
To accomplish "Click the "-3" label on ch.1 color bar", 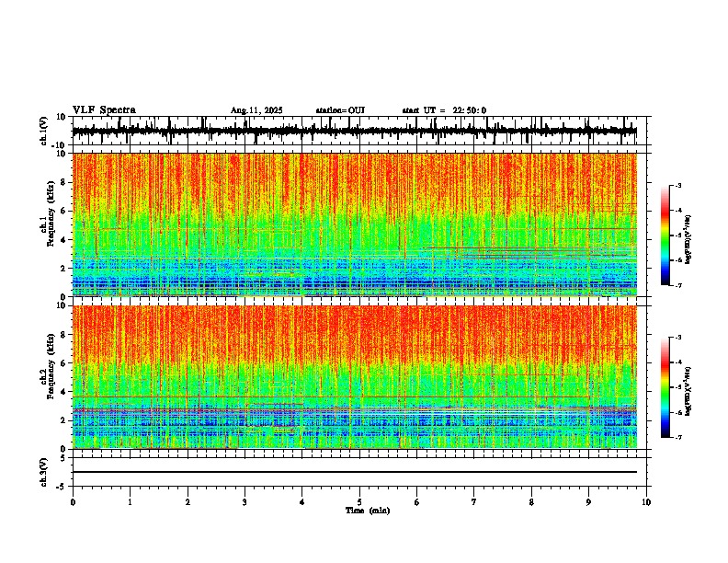I will coord(677,185).
